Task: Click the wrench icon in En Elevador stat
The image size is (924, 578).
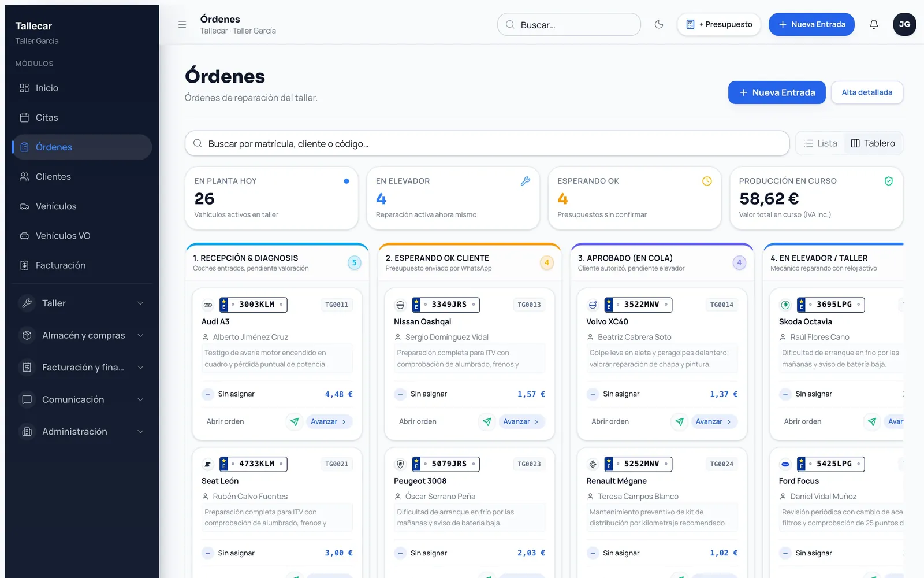Action: tap(525, 181)
